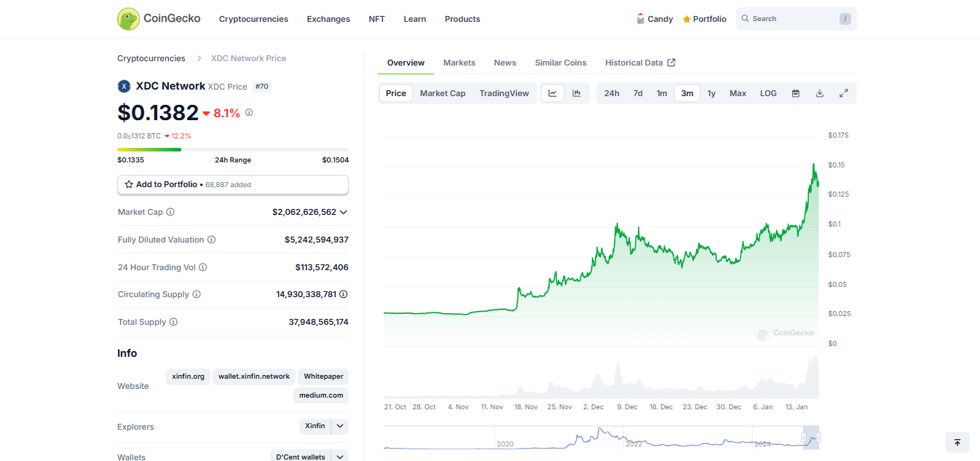Set chart range to 24h
Screen dimensions: 980x461
tap(612, 93)
